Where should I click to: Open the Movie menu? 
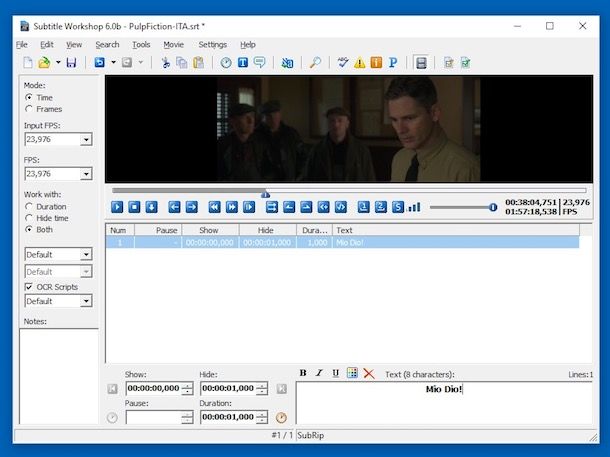click(x=174, y=45)
